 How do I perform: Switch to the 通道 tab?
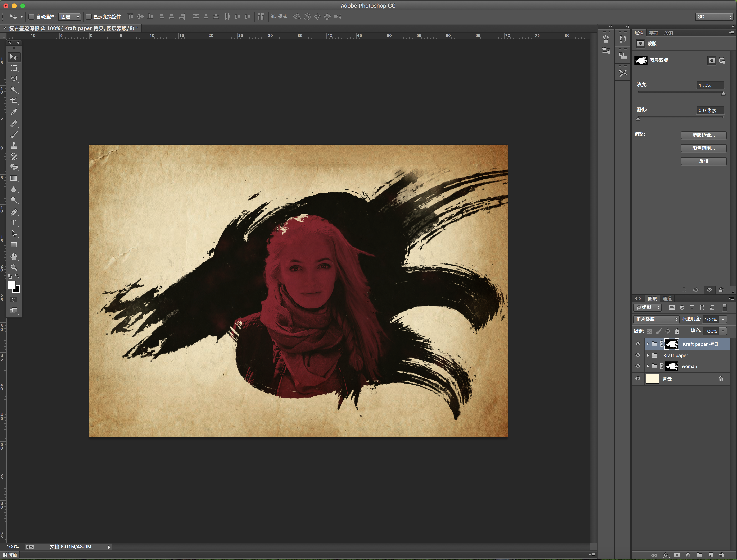667,298
